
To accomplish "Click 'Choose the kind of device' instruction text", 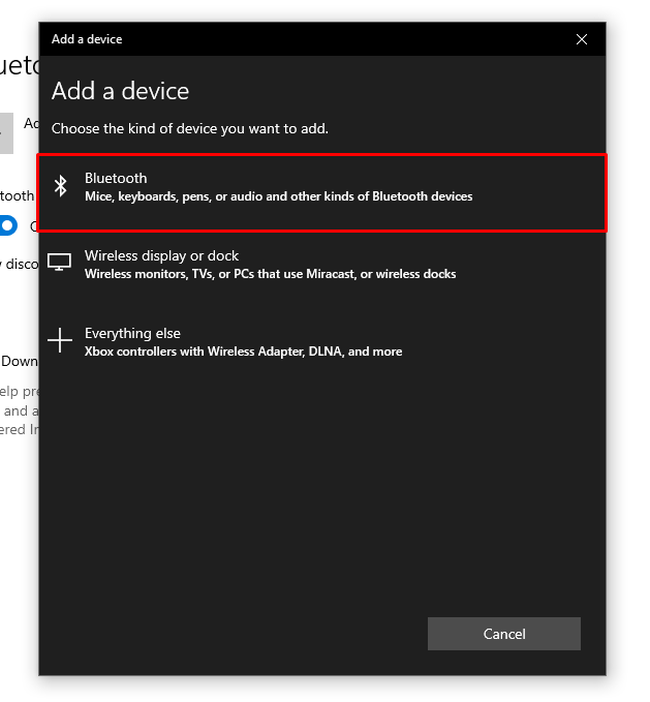I will click(x=190, y=128).
